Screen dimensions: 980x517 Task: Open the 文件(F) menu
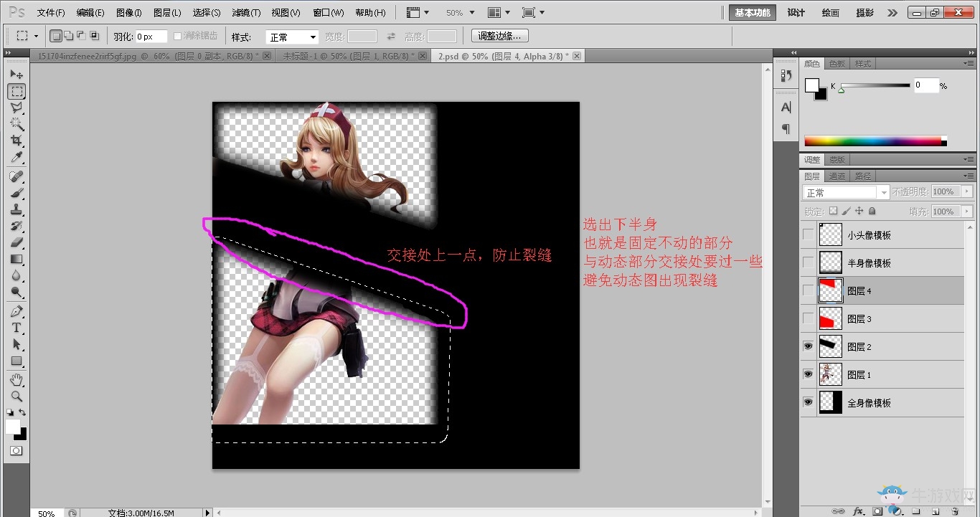pyautogui.click(x=51, y=13)
